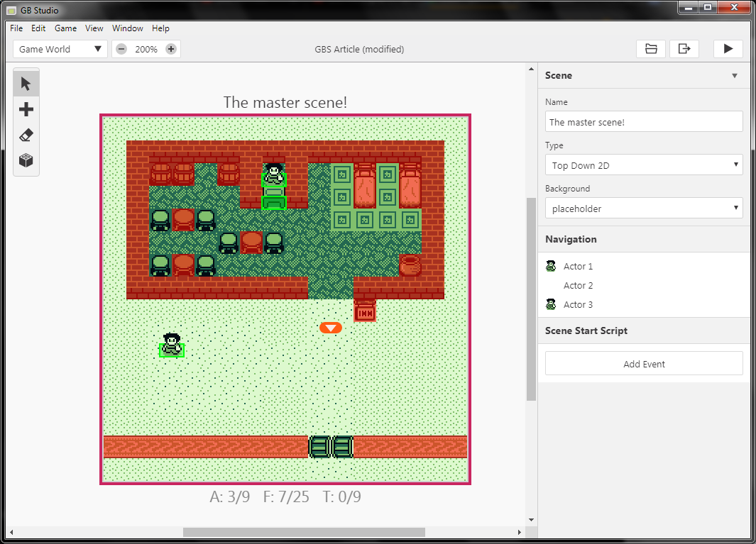The height and width of the screenshot is (544, 756).
Task: Click the A: 3/9 actor count
Action: point(230,496)
